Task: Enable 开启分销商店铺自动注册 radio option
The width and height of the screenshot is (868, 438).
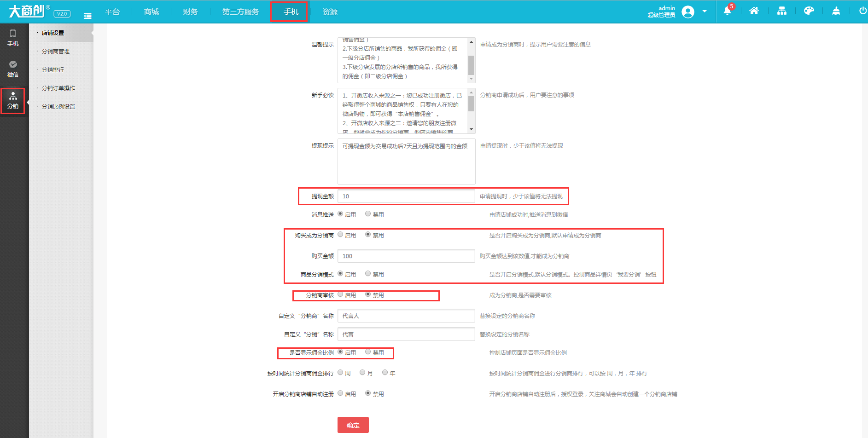Action: (x=340, y=393)
